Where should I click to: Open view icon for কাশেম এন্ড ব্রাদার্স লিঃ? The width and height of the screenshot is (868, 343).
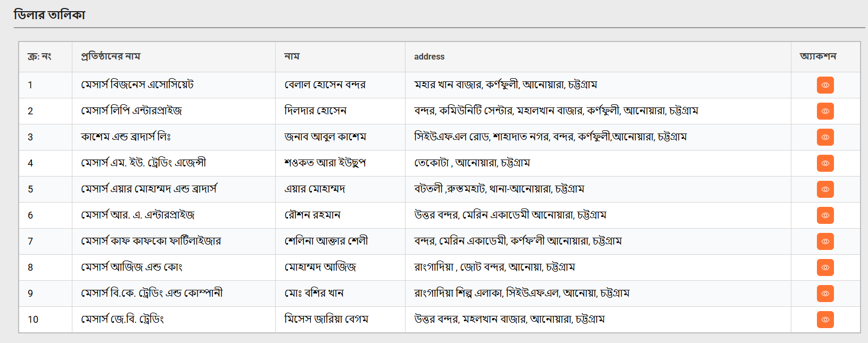point(825,137)
